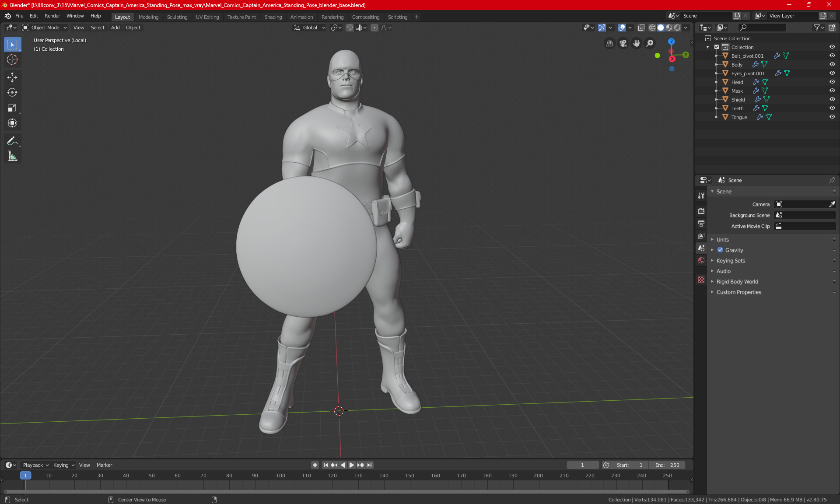Choose the Measure tool

[x=12, y=156]
